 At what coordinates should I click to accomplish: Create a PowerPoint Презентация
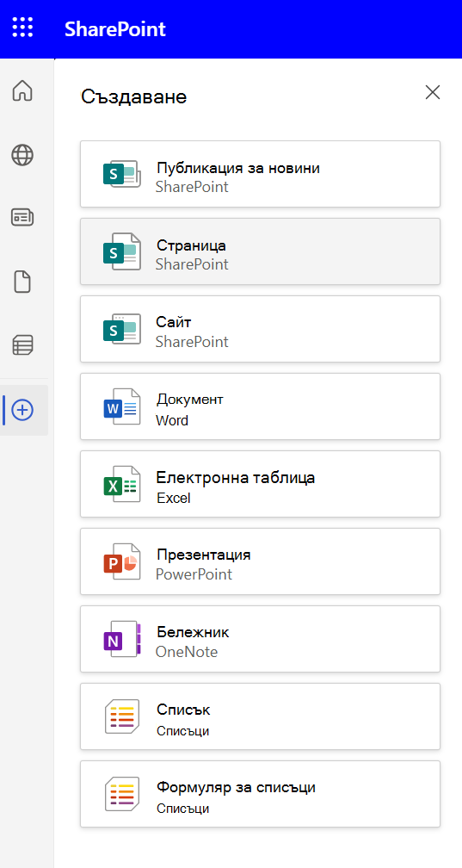pos(260,561)
